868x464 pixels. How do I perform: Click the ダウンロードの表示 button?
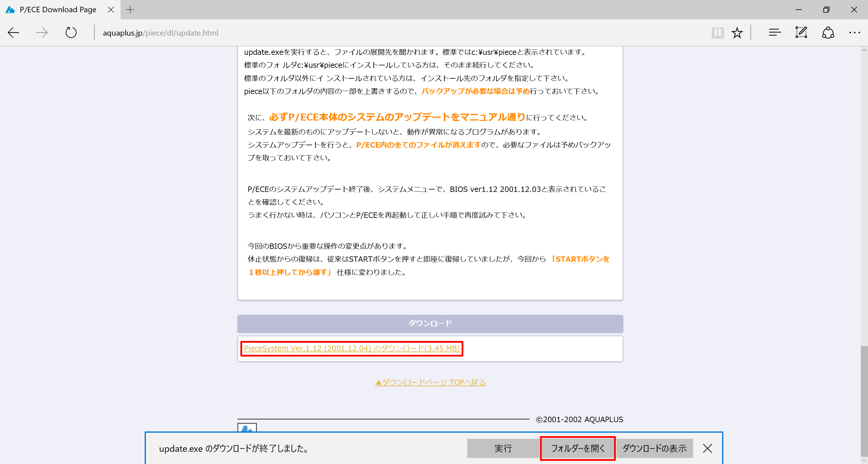click(654, 448)
